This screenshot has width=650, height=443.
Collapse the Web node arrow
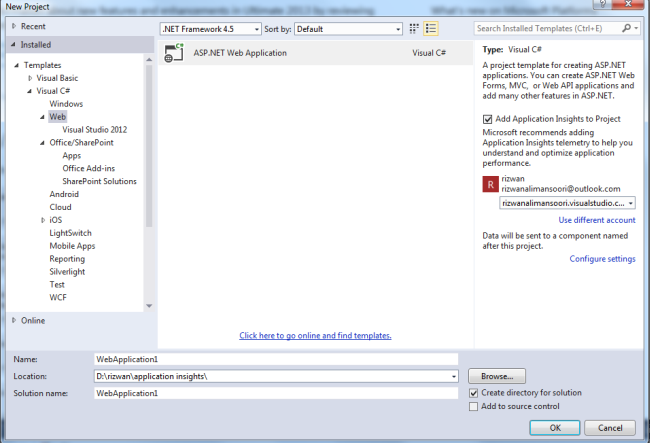(42, 117)
